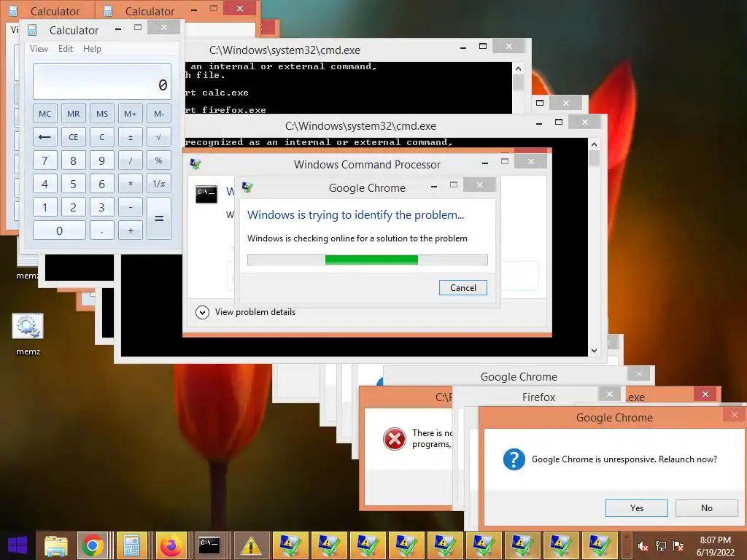Click the plus-minus key in Calculator
Screen dimensions: 747x560
[x=130, y=137]
